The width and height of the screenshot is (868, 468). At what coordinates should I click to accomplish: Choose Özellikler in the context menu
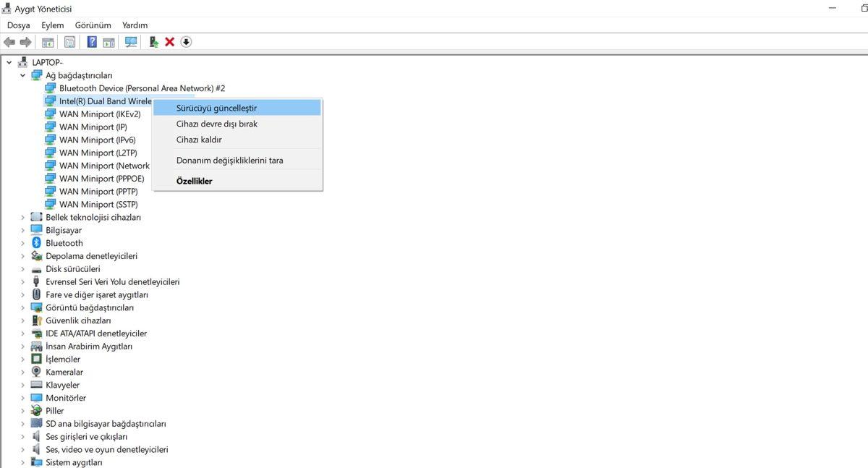194,180
